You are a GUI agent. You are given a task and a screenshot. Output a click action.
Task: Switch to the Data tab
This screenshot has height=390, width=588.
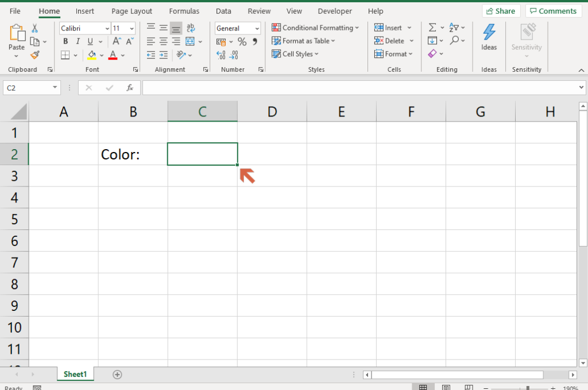pyautogui.click(x=223, y=11)
